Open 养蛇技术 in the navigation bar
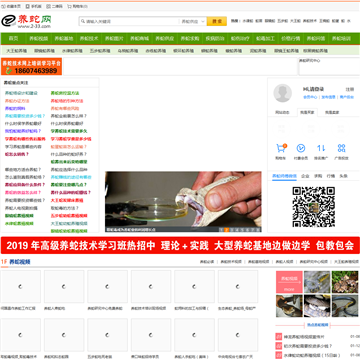The image size is (360, 360). point(89,39)
